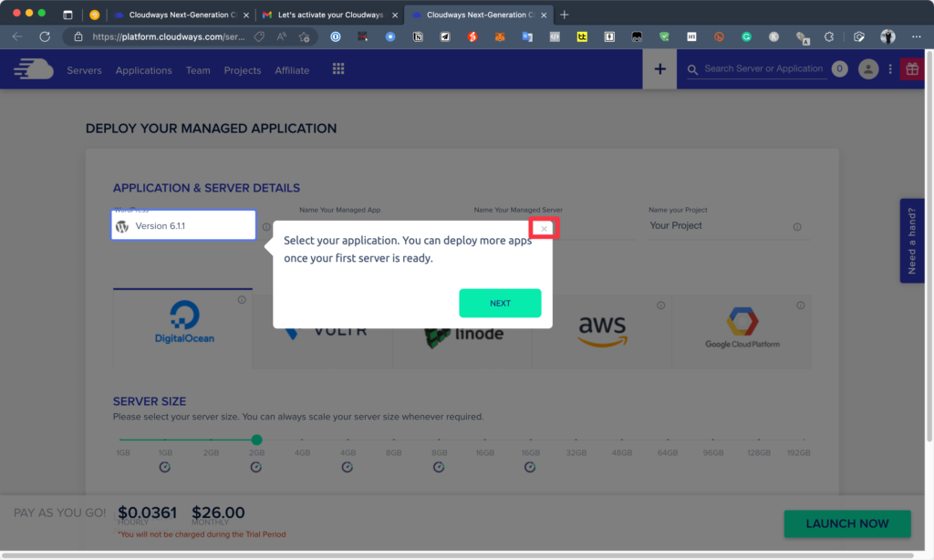This screenshot has width=934, height=560.
Task: Select the DigitalOcean provider
Action: click(182, 328)
